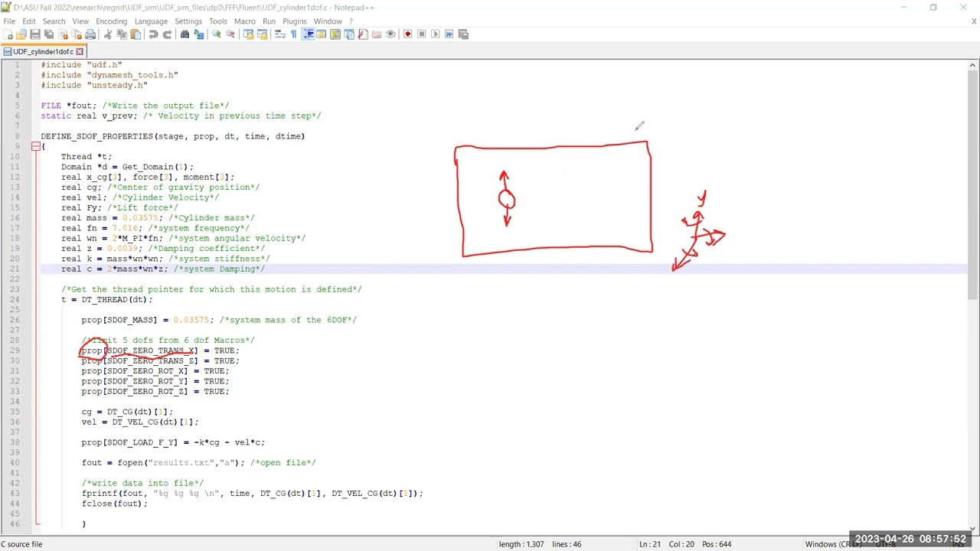
Task: Click the 'C source file' status text
Action: click(21, 544)
